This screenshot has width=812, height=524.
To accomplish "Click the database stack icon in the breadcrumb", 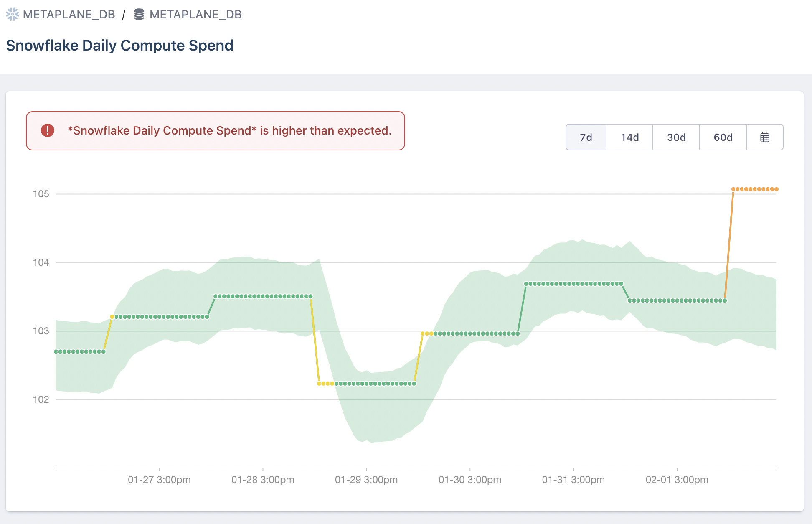I will 139,14.
